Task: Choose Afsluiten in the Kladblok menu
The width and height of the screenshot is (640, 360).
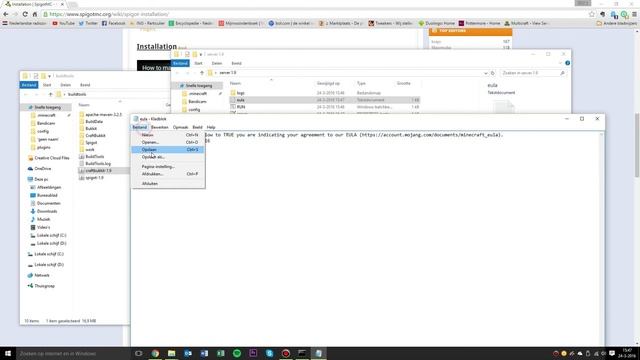Action: coord(168,184)
